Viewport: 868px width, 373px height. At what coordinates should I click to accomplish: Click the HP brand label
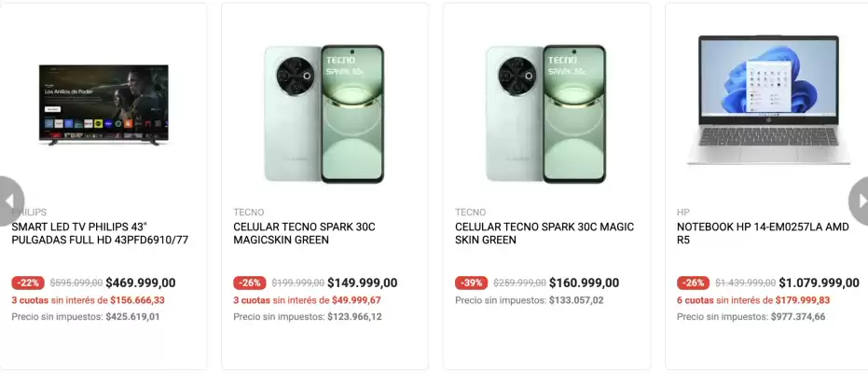[683, 213]
